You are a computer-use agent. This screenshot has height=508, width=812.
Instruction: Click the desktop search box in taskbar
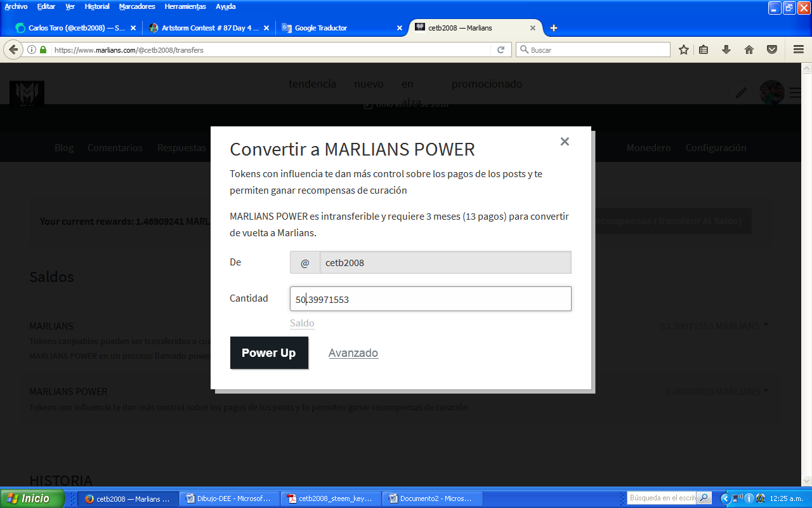[662, 498]
